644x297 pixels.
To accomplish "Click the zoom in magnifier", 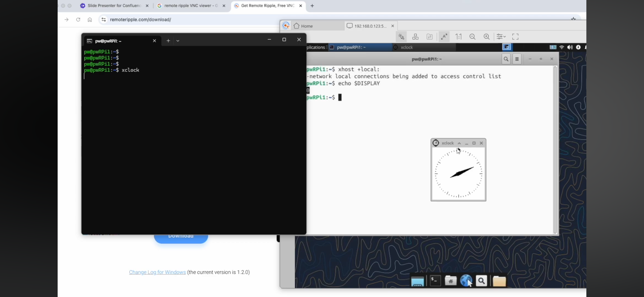I will pyautogui.click(x=486, y=37).
